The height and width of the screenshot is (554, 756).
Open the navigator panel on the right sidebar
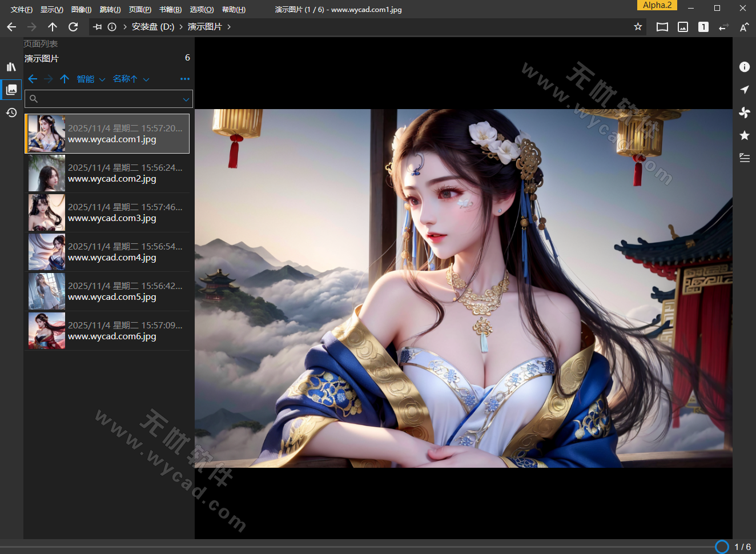pos(744,90)
